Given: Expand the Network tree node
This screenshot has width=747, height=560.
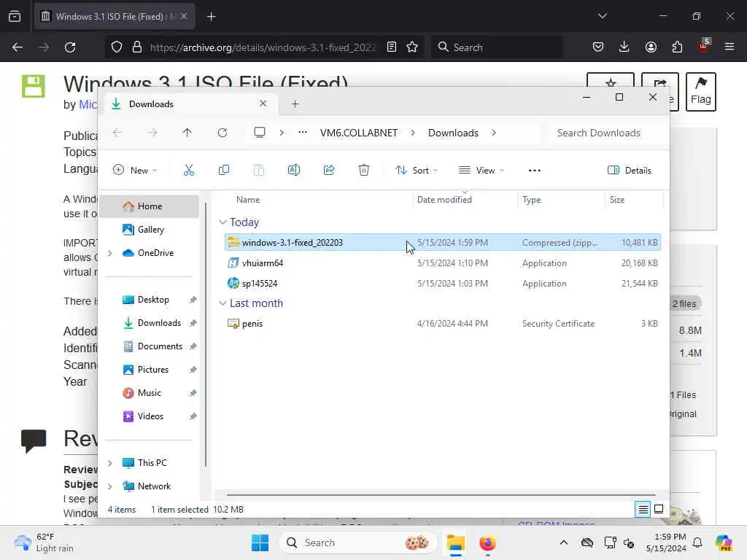Looking at the screenshot, I should point(110,486).
